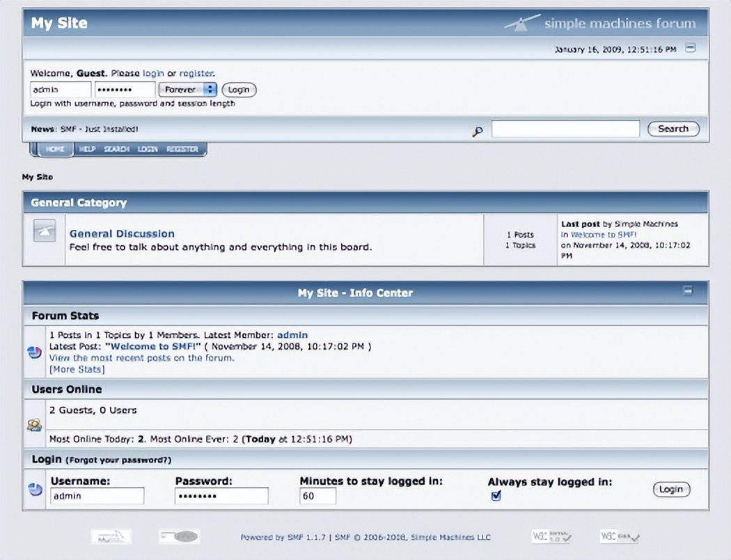
Task: Open the Home tab
Action: [55, 149]
